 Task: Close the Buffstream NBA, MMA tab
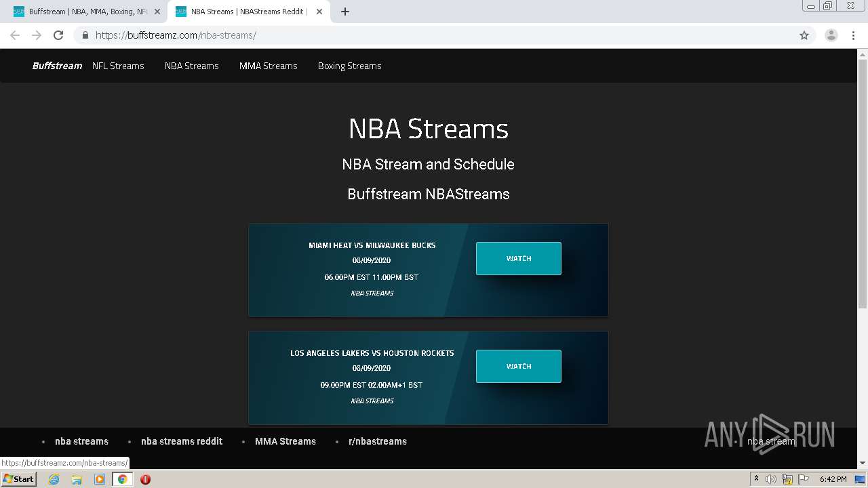pos(157,12)
